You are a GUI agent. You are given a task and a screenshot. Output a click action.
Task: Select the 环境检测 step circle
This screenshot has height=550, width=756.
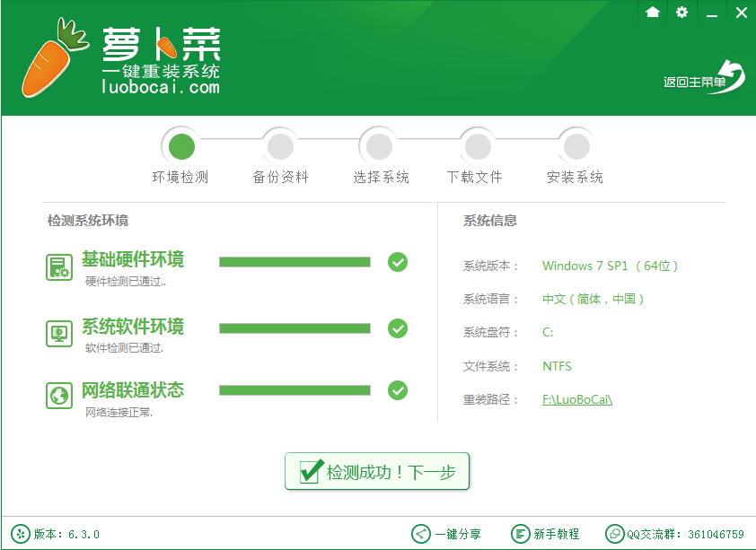coord(180,145)
